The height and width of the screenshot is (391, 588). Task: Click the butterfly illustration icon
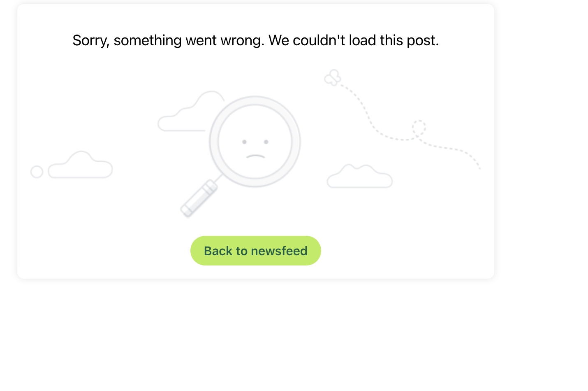(333, 77)
